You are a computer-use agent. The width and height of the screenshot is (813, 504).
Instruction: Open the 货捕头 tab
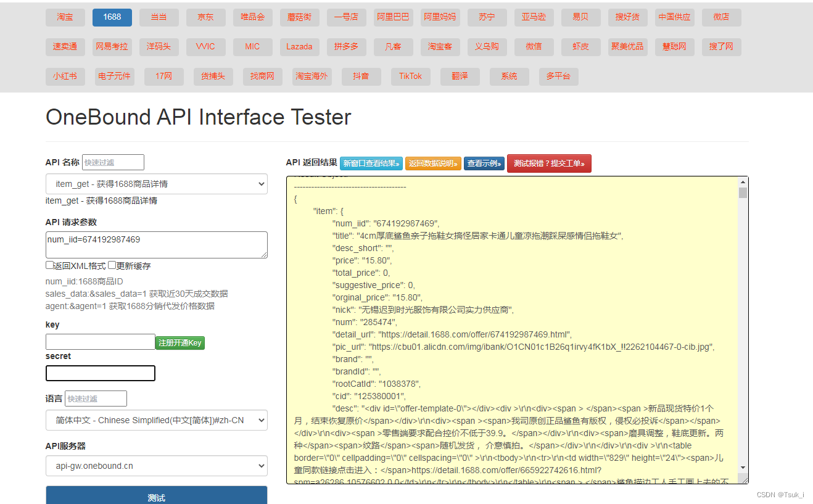pyautogui.click(x=213, y=76)
